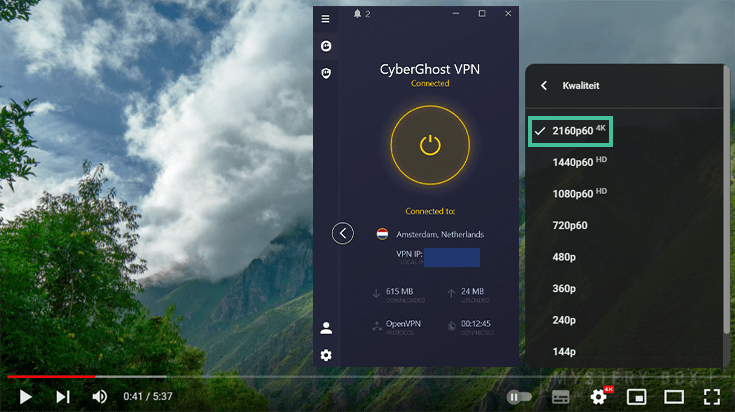The image size is (735, 412).
Task: Click the CyberGhost ghost logo sidebar icon
Action: click(326, 46)
